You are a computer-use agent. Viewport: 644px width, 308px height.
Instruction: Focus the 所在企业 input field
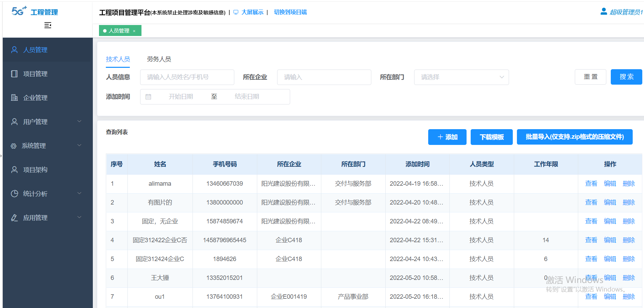[324, 77]
